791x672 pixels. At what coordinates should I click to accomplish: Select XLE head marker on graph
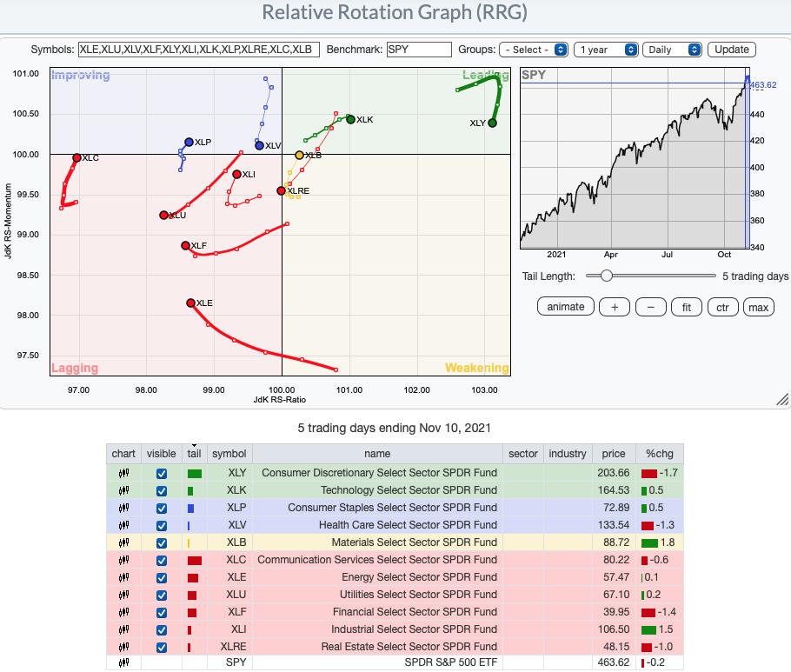[x=190, y=303]
